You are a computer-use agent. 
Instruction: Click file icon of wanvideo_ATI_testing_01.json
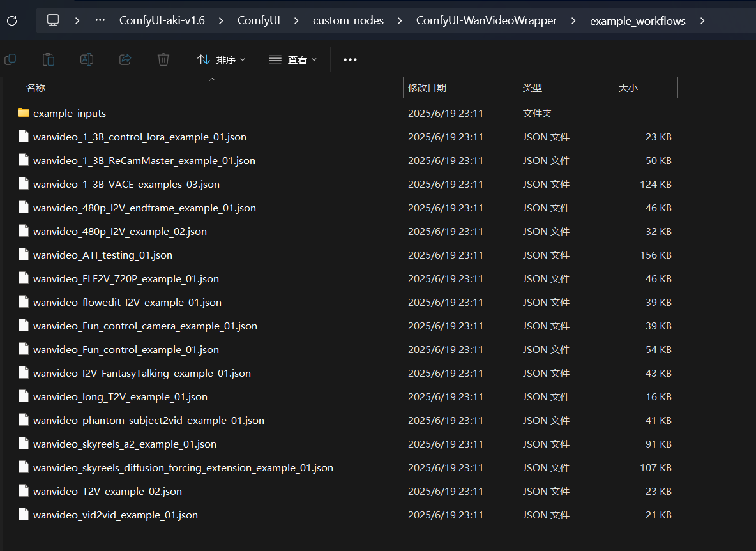coord(23,255)
